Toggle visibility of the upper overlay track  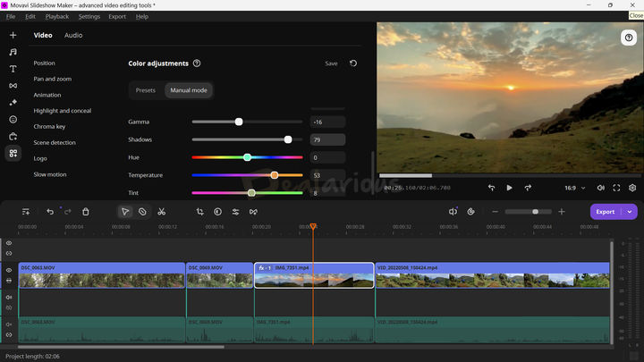click(9, 243)
